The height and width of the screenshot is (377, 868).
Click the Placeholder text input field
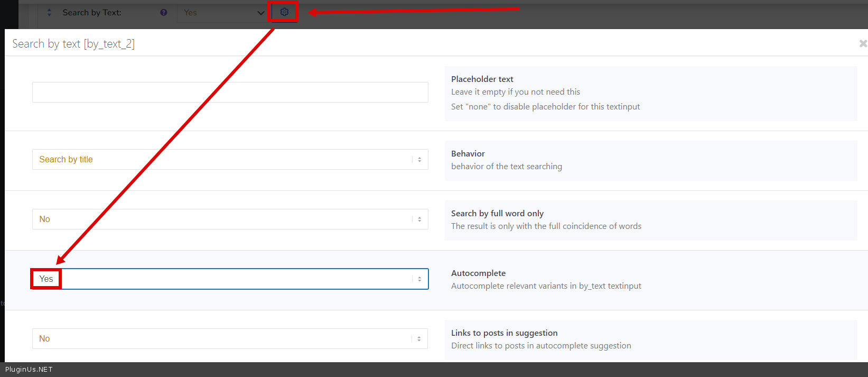click(x=230, y=92)
